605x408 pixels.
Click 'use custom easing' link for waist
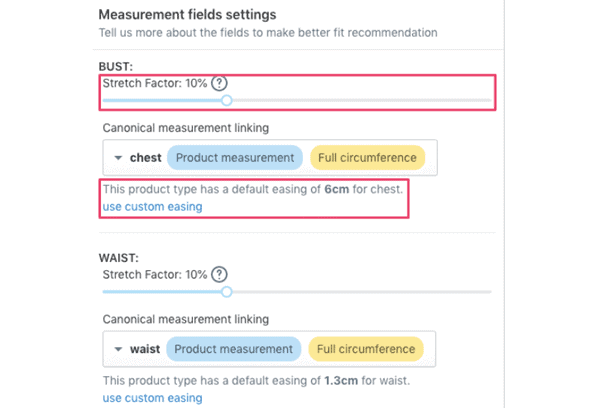tap(152, 398)
